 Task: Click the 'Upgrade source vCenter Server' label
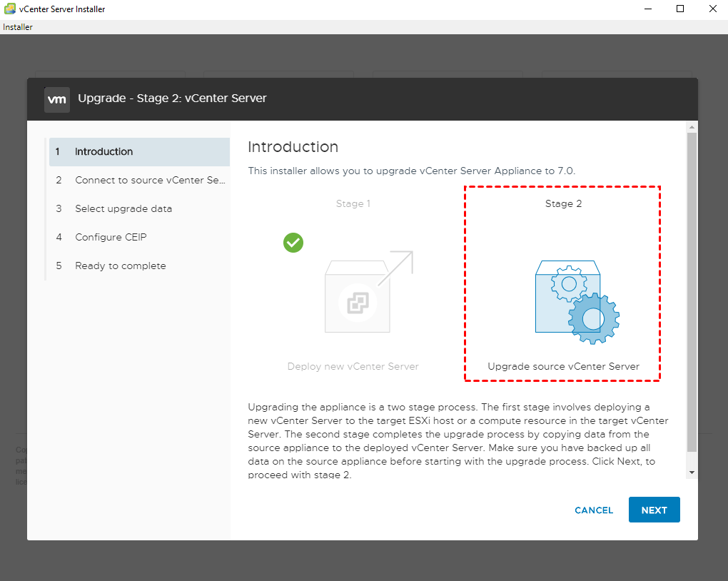click(563, 366)
